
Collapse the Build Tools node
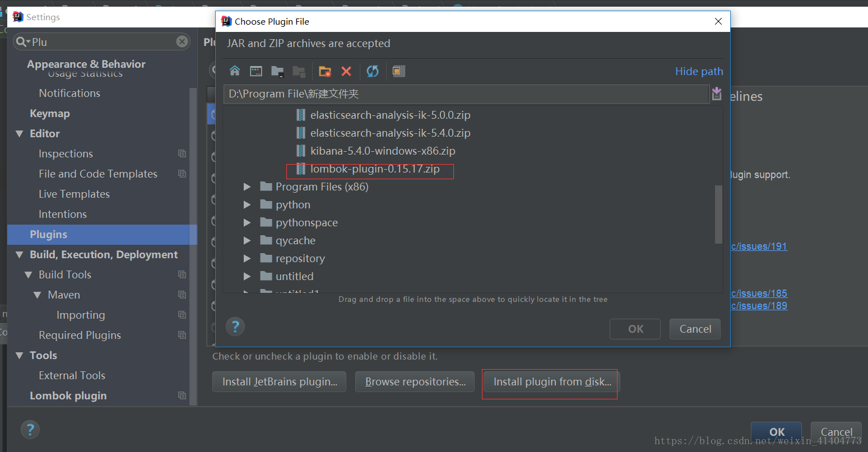click(x=29, y=275)
